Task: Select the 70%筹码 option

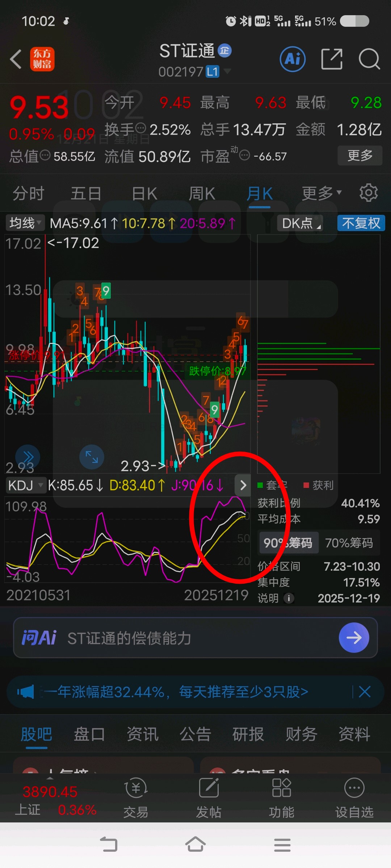Action: 349,543
